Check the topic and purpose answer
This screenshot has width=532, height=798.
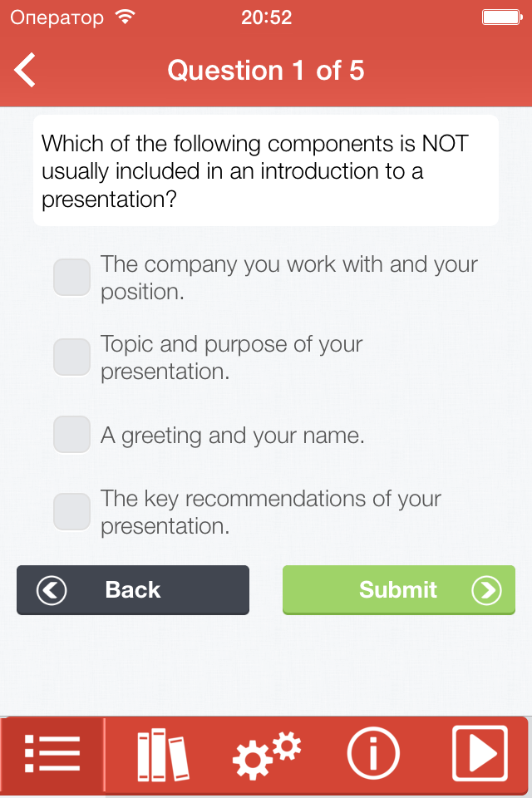pyautogui.click(x=71, y=357)
